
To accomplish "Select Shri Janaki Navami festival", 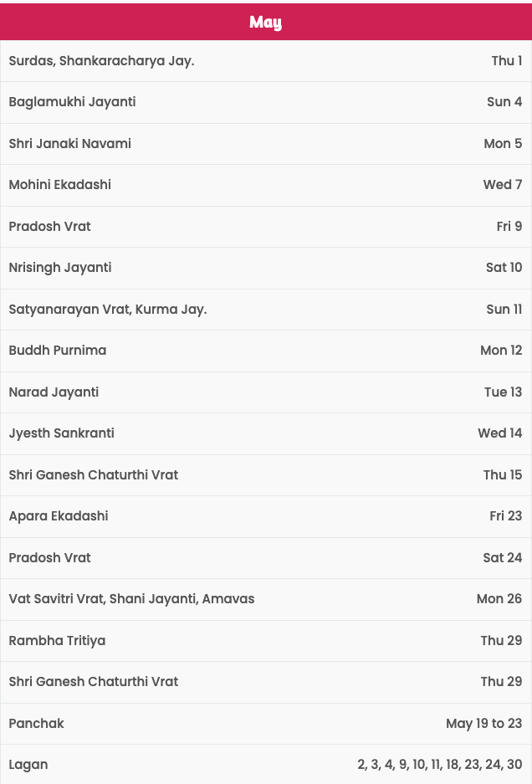I will [265, 144].
